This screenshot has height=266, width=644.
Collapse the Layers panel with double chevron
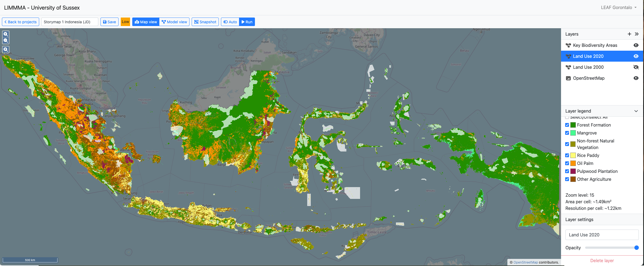tap(637, 34)
